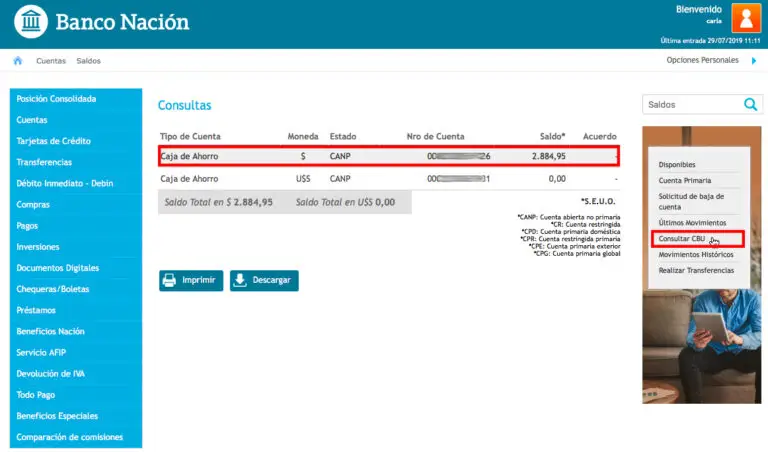Screen dimensions: 768x452
Task: Click Bienvenido carla greeting text
Action: pyautogui.click(x=699, y=14)
